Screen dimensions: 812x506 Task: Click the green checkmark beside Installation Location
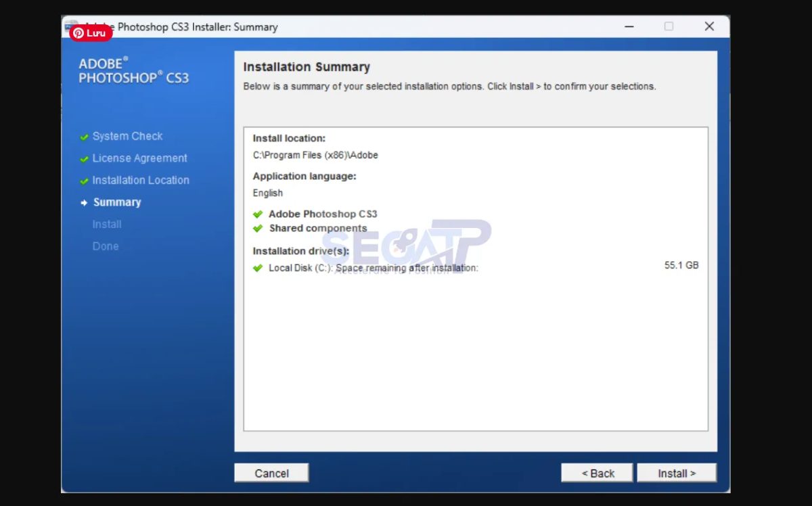point(84,181)
